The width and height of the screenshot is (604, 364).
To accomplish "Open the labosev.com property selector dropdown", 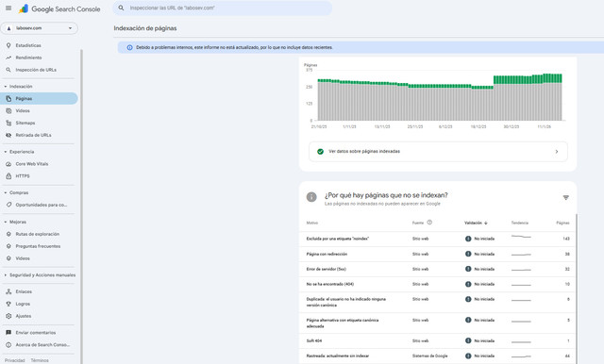I will [40, 28].
